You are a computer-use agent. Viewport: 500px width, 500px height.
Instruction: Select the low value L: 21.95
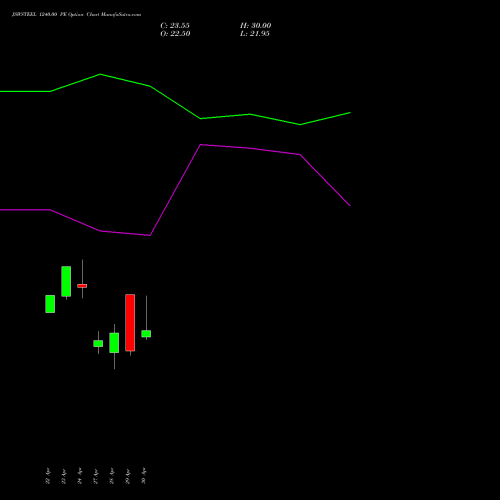[255, 33]
